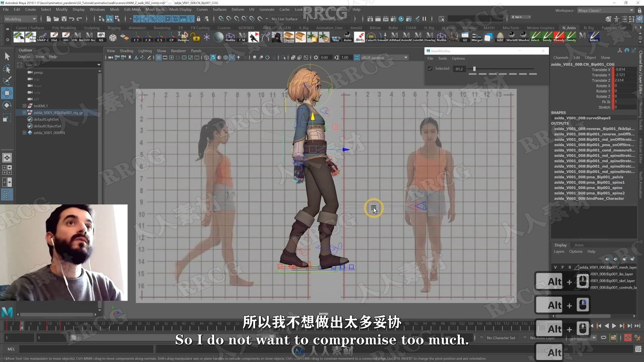Open Outliner search filter dropdown arrow

tap(99, 65)
